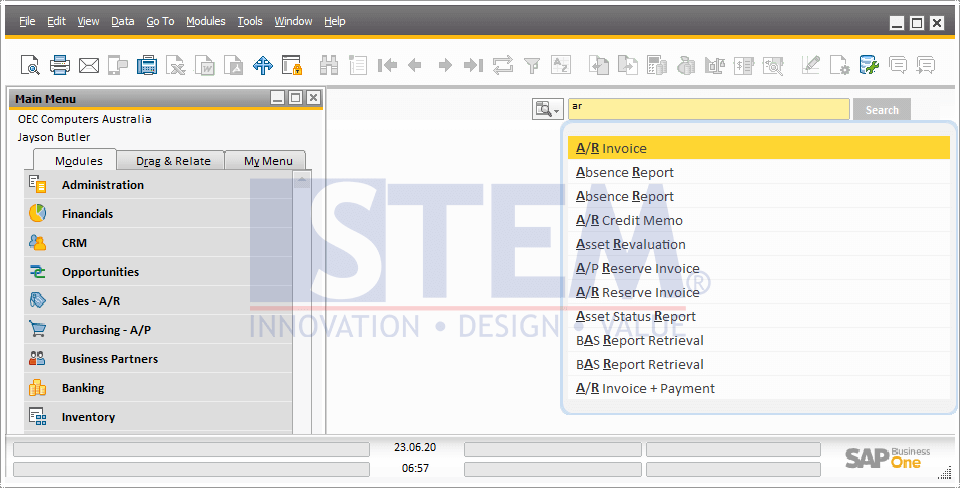Select A/P Reserve Invoice suggestion
The height and width of the screenshot is (488, 960).
(759, 268)
